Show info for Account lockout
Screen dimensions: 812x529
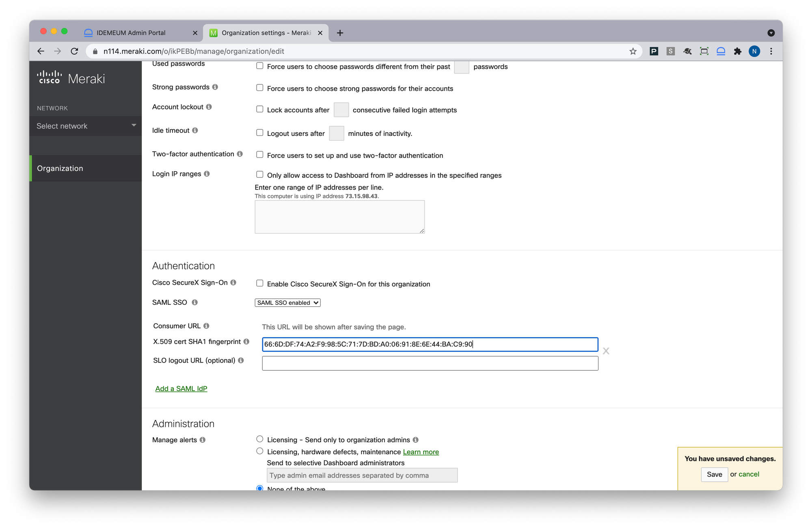pos(209,107)
